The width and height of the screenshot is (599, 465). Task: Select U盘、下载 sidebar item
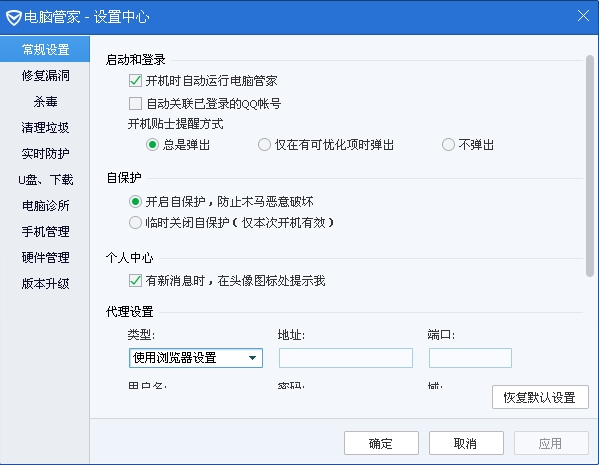[45, 180]
